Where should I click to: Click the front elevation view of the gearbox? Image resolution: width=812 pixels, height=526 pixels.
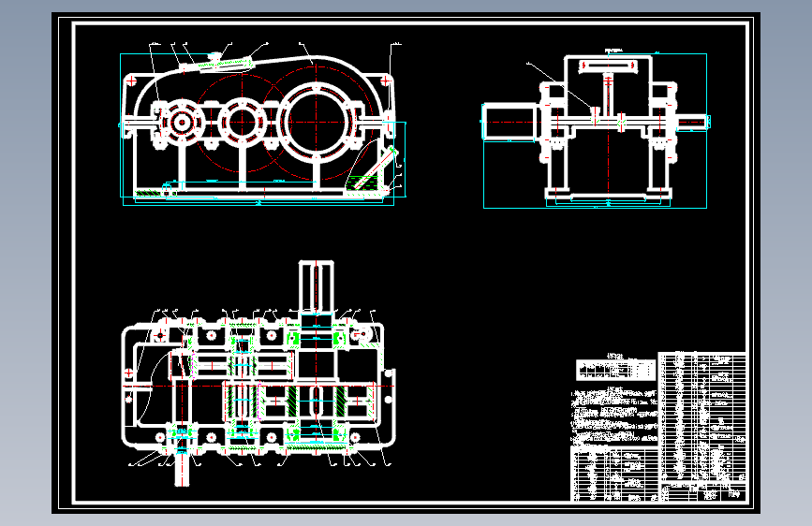[263, 124]
